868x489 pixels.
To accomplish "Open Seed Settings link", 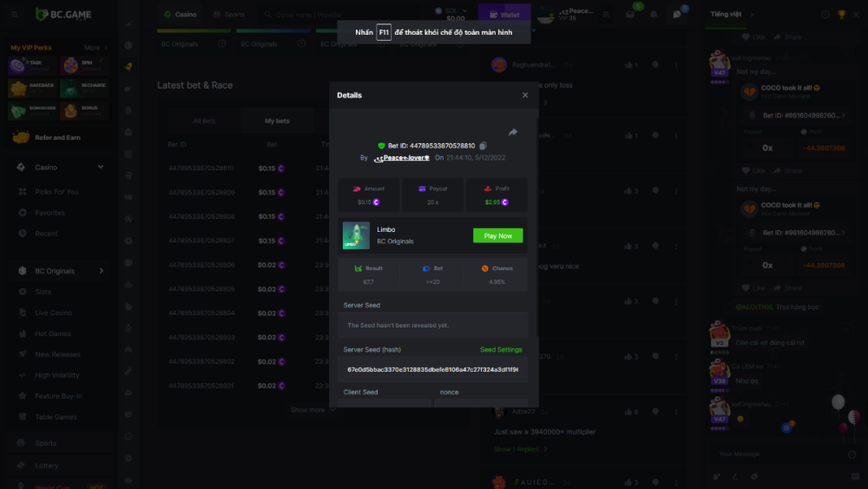I will point(501,349).
